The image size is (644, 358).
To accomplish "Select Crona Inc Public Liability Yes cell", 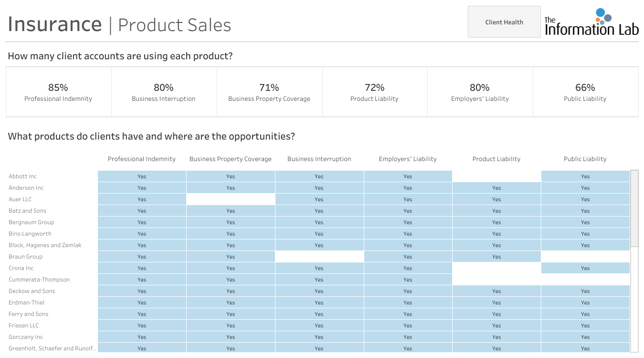I will [585, 268].
